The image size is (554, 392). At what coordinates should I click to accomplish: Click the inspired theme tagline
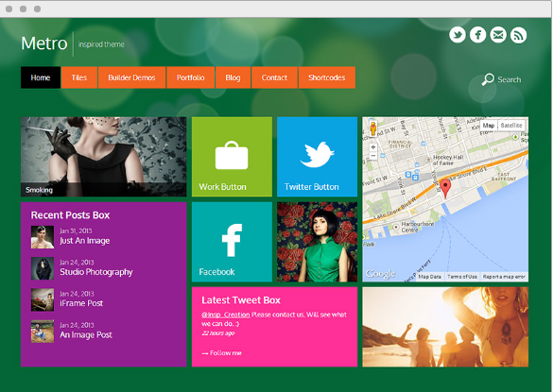tap(101, 44)
